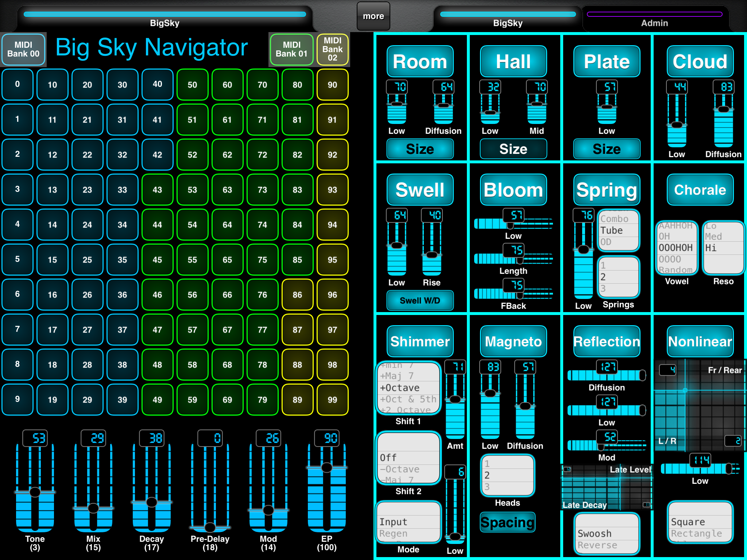Open the more button at top
747x560 pixels.
click(x=373, y=16)
